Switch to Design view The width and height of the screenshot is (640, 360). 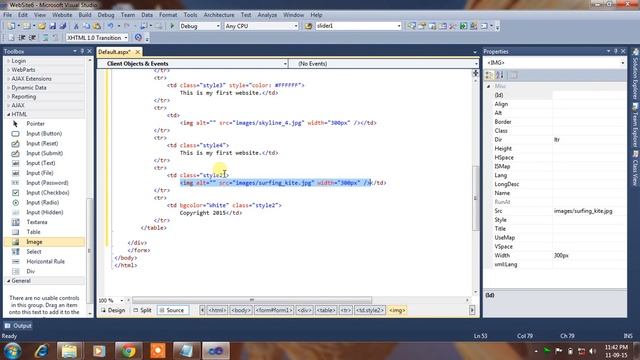click(x=113, y=311)
